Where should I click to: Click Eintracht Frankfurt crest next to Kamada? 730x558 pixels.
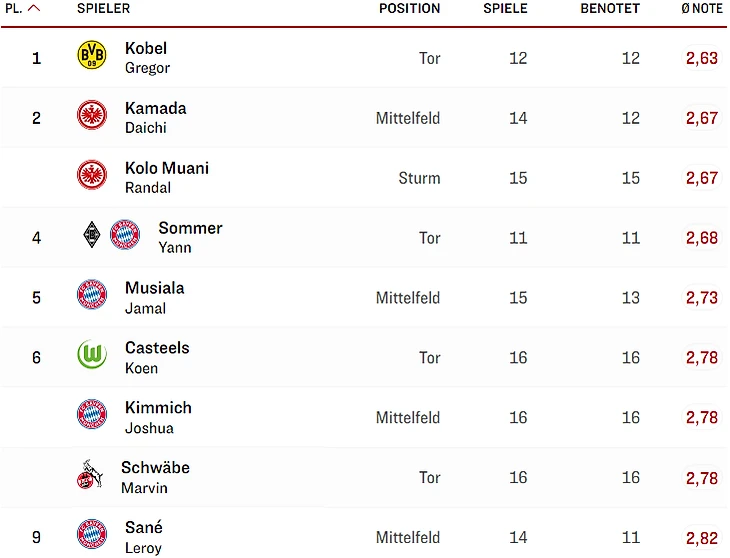[x=91, y=116]
